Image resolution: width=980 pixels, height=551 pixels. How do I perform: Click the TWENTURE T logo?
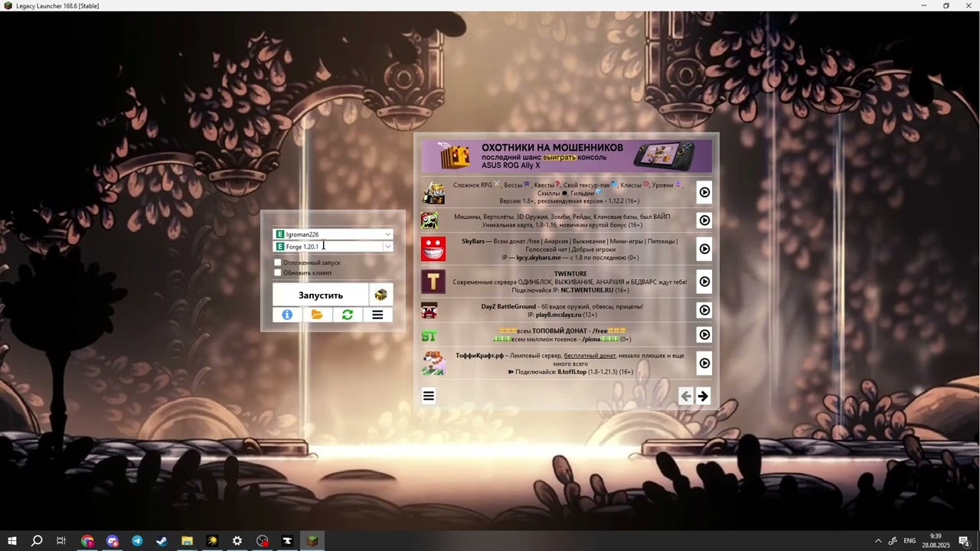coord(433,282)
